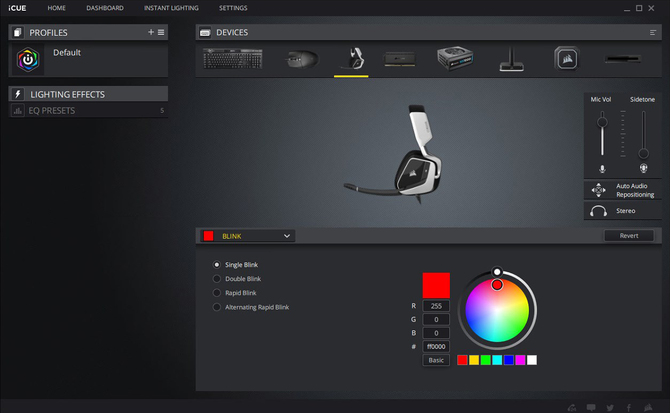This screenshot has height=413, width=670.
Task: Select the headset stand device icon
Action: coord(511,59)
